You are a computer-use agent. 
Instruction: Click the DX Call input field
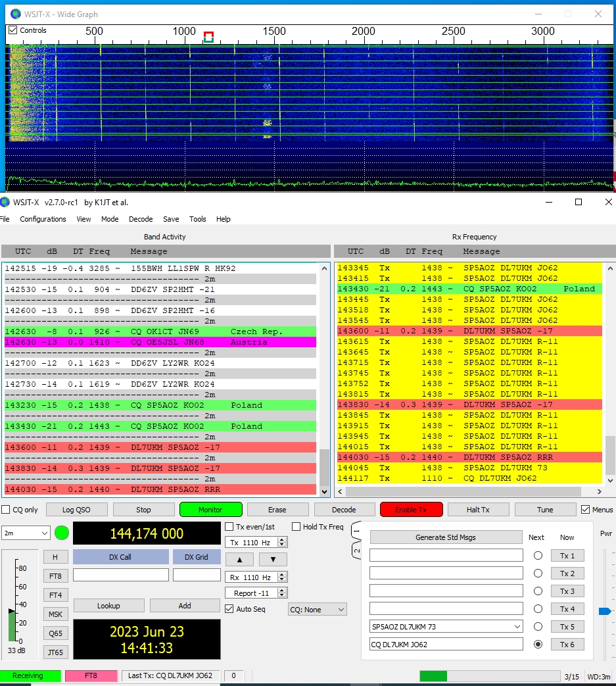[120, 575]
